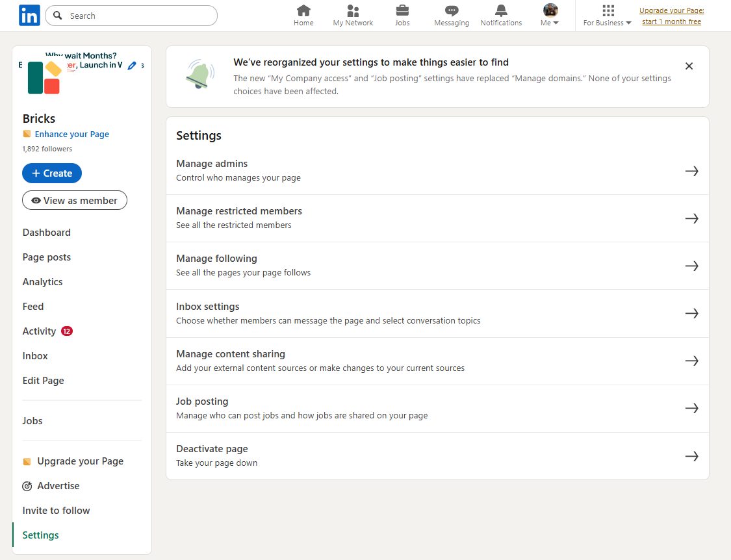Click the pencil edit icon on banner
The height and width of the screenshot is (560, 731).
coord(132,66)
